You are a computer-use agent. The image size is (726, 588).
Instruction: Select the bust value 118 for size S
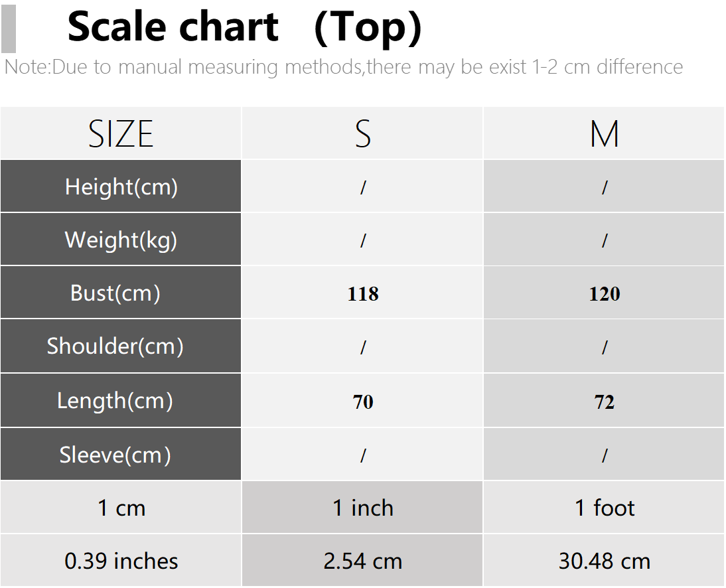(x=362, y=293)
